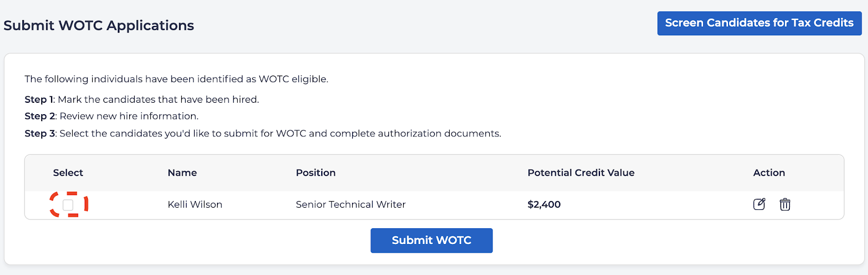
Task: Click the Senior Technical Writer position cell
Action: (350, 204)
